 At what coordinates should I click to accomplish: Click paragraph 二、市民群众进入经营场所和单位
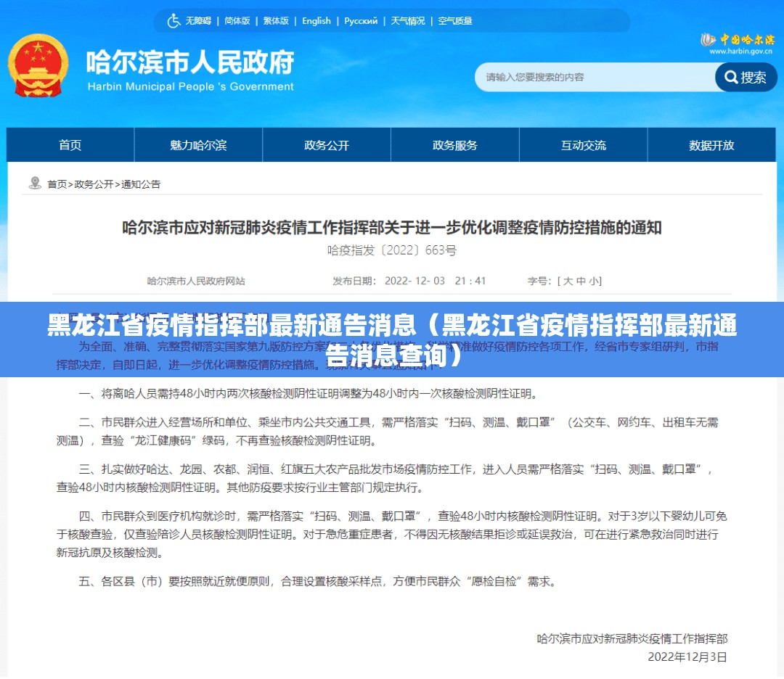(388, 432)
